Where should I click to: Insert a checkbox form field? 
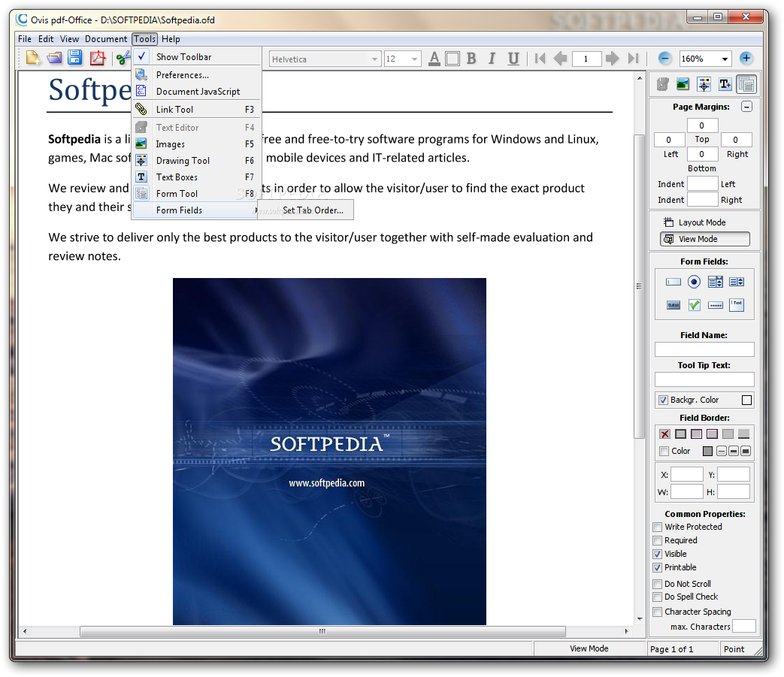point(694,305)
